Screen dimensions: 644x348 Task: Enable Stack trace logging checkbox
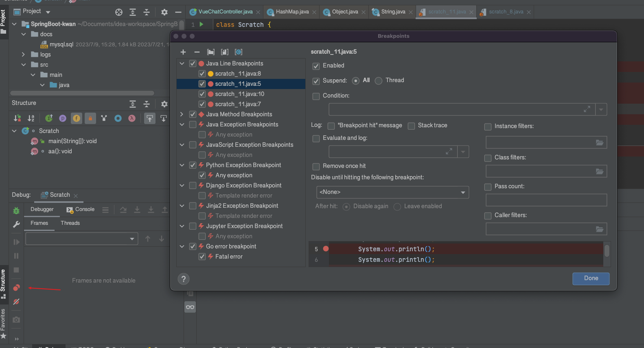412,126
